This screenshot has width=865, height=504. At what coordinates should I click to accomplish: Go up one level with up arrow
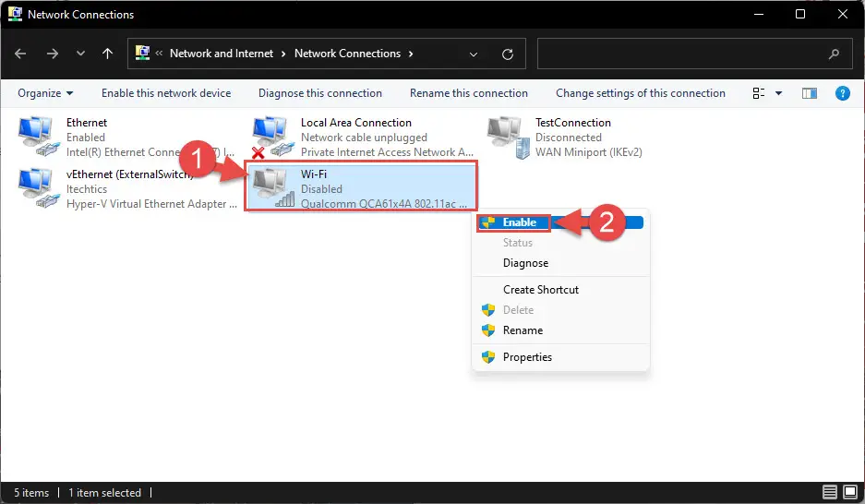pos(108,54)
